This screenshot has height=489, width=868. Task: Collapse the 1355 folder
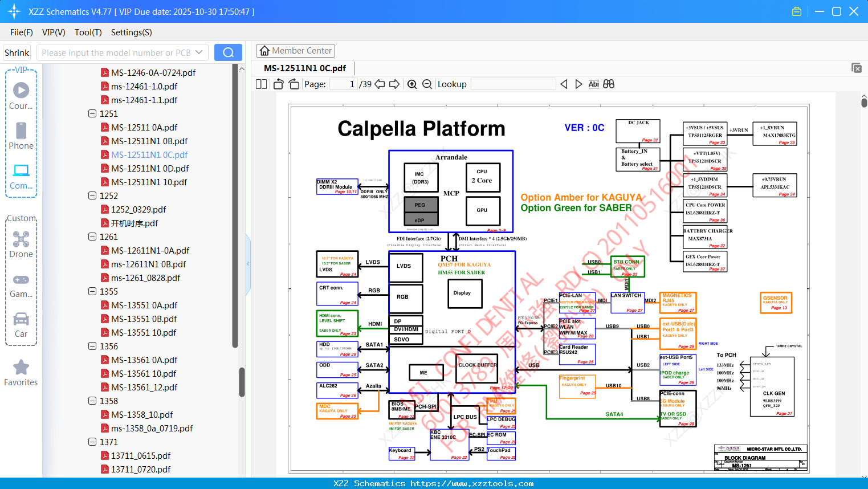(92, 291)
